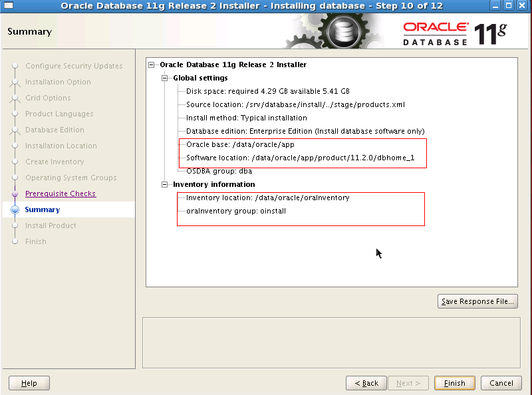Screen dimensions: 532x395
Task: Click the Prerequisite Checks step bullet icon
Action: [15, 194]
